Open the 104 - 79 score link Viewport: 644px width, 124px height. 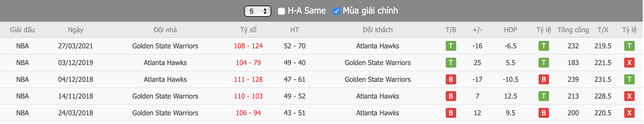(x=248, y=63)
